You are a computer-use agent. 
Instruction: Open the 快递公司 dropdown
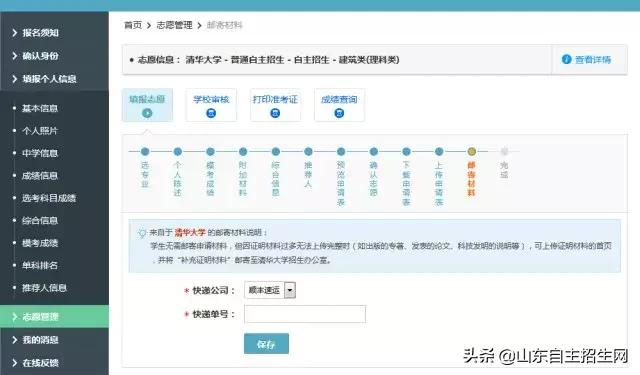[x=270, y=290]
